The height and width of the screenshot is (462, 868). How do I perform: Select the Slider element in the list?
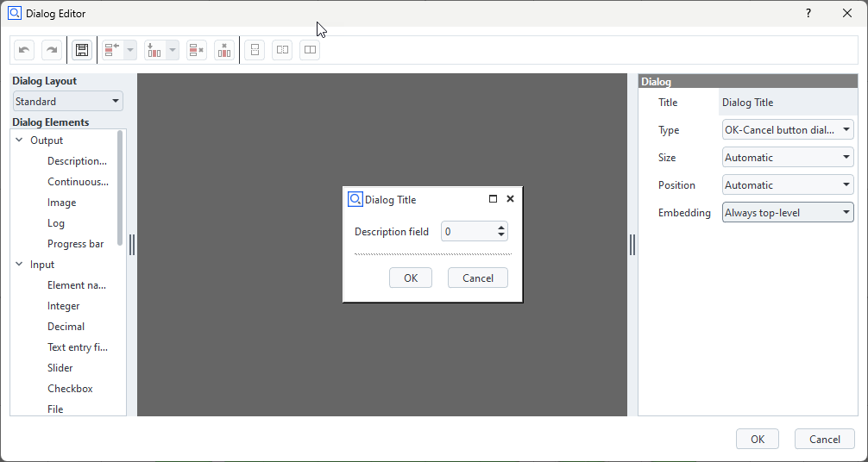(60, 368)
